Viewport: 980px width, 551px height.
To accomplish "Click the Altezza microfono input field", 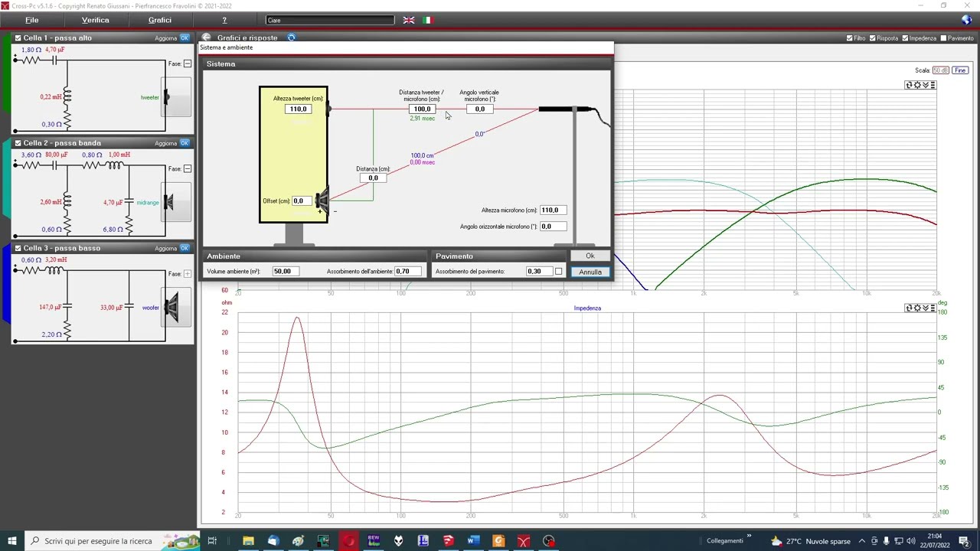I will coord(553,210).
